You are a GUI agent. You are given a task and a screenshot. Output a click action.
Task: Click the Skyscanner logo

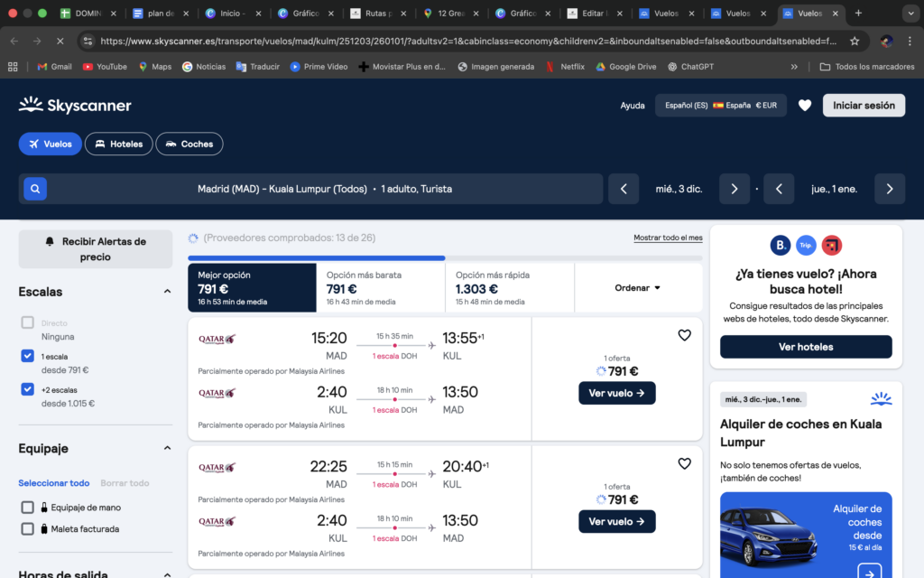coord(75,106)
